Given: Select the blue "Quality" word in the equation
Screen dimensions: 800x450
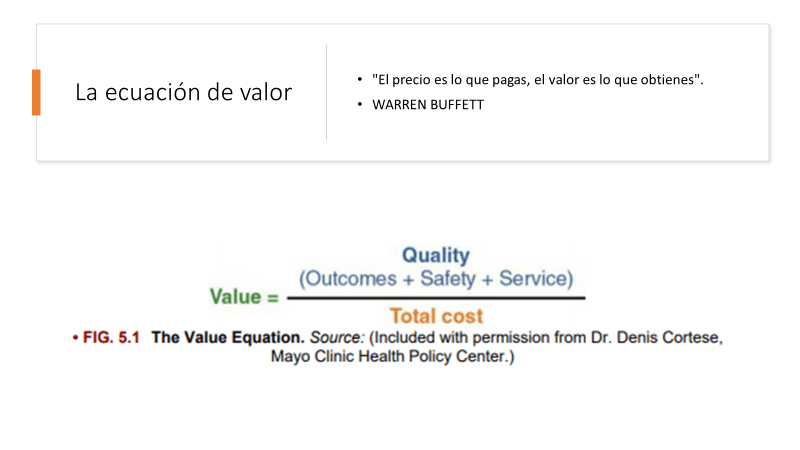Looking at the screenshot, I should click(435, 256).
